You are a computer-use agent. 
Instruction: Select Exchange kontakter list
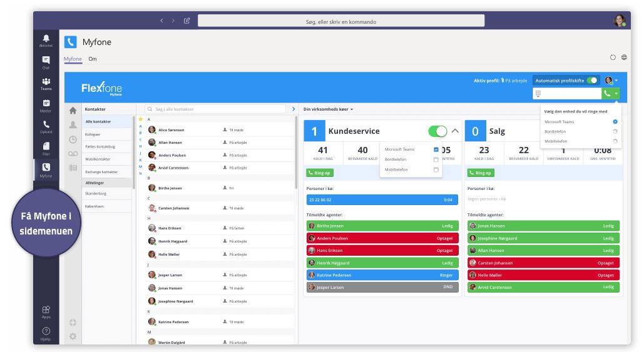click(107, 172)
